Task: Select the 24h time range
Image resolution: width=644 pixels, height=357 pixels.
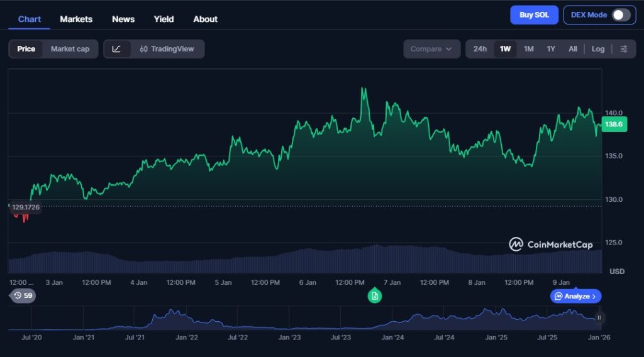Action: tap(480, 49)
